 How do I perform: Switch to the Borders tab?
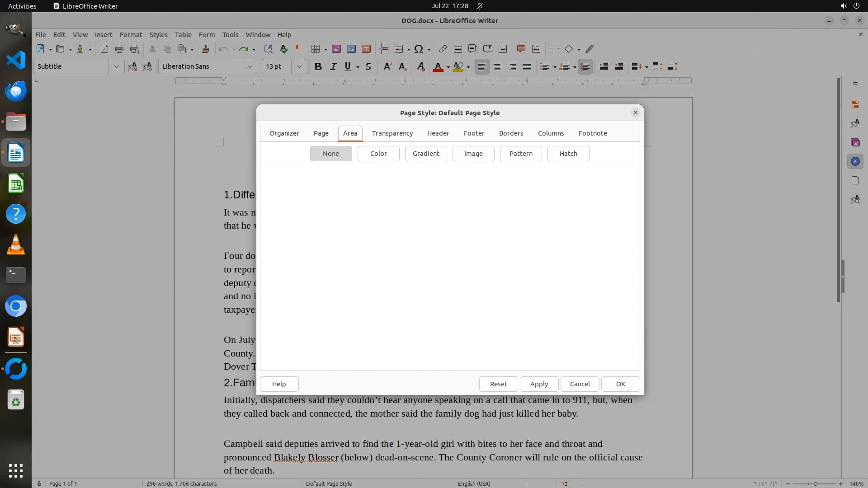click(x=511, y=133)
